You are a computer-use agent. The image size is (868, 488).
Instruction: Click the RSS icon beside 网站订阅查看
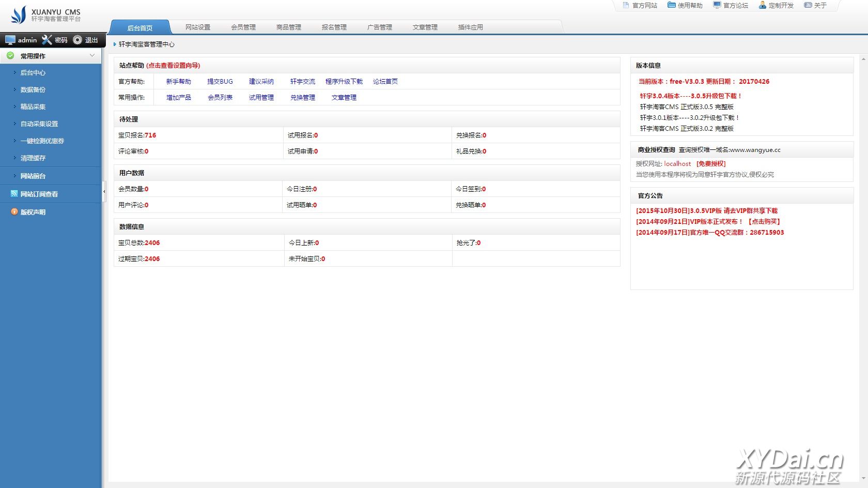point(14,194)
